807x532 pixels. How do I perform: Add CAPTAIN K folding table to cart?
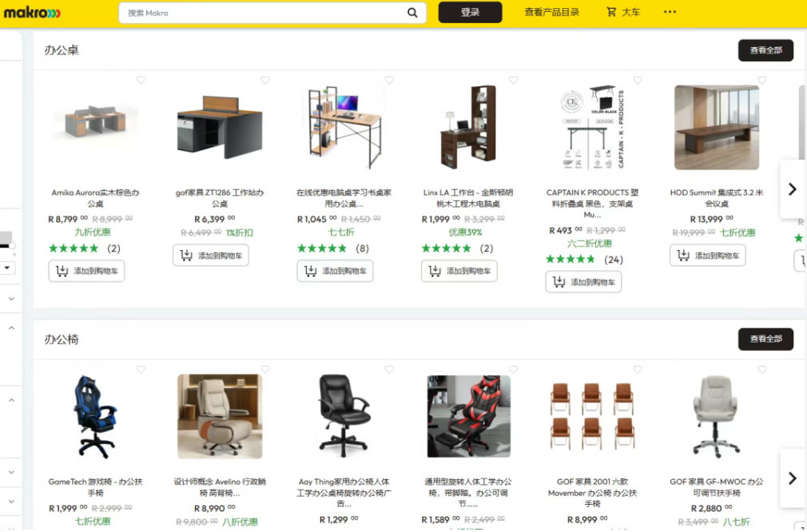point(583,282)
